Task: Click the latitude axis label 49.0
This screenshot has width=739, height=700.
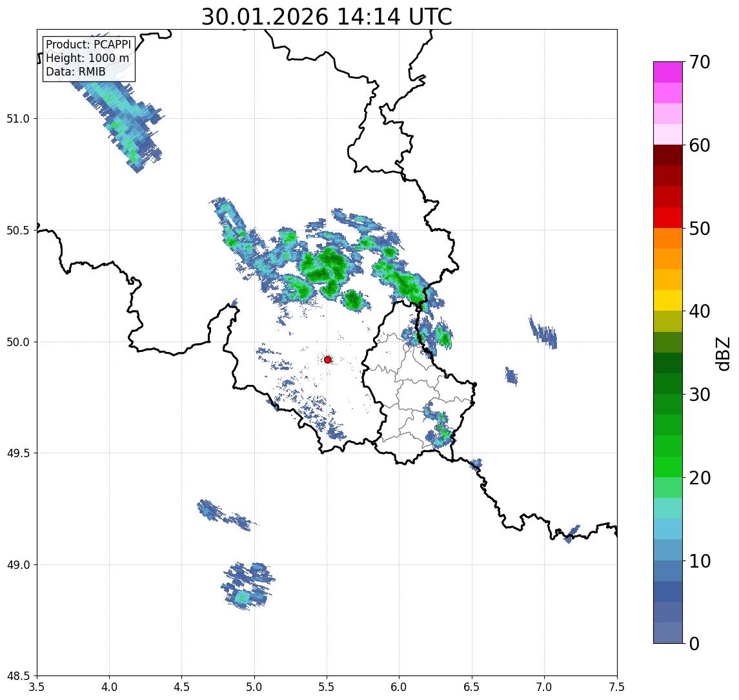Action: (x=18, y=564)
